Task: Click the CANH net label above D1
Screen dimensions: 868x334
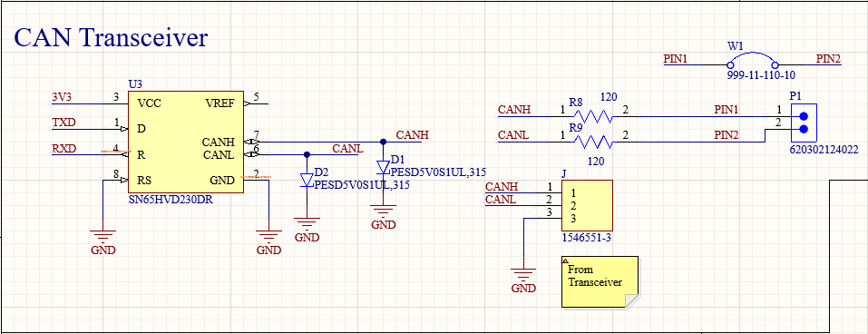Action: pyautogui.click(x=412, y=134)
